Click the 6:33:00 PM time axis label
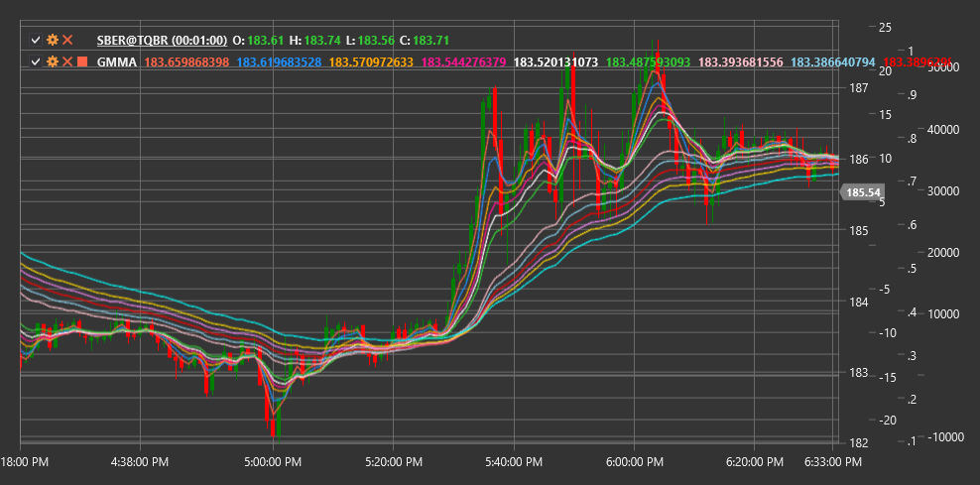Viewport: 980px width, 485px height. (x=832, y=463)
